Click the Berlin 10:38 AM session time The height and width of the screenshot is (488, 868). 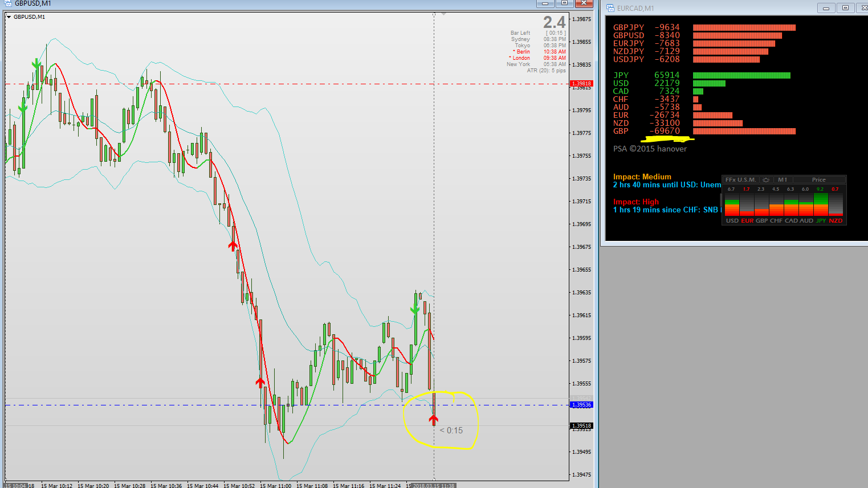(x=555, y=52)
